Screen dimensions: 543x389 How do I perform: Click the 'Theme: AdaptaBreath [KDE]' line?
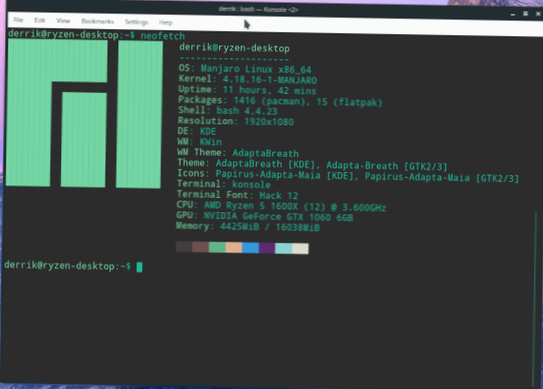pyautogui.click(x=312, y=165)
